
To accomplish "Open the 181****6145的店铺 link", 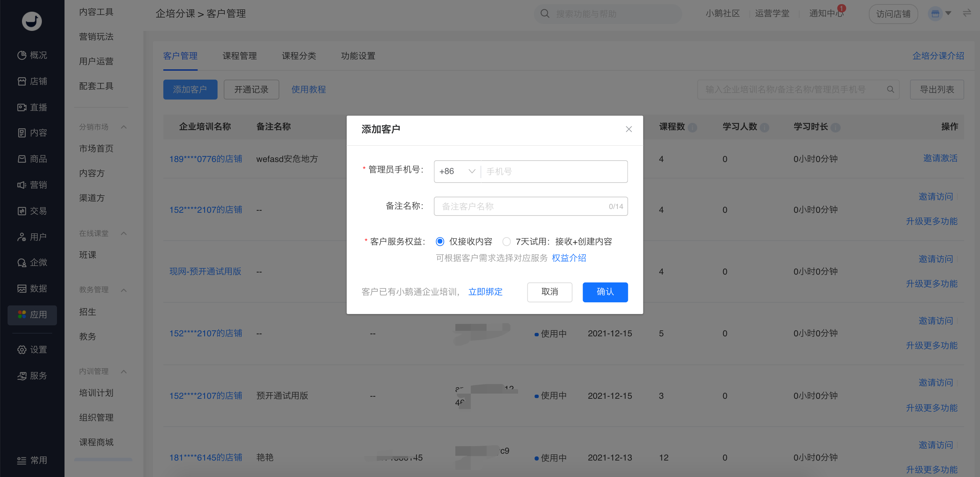I will click(206, 457).
